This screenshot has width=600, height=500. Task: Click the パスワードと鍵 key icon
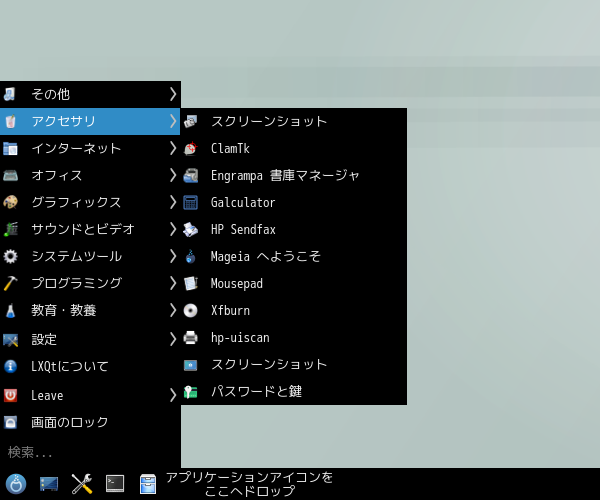(x=191, y=391)
